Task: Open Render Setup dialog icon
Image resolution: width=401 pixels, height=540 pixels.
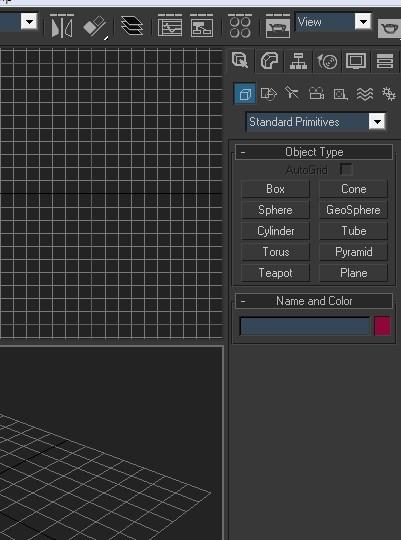Action: point(278,26)
